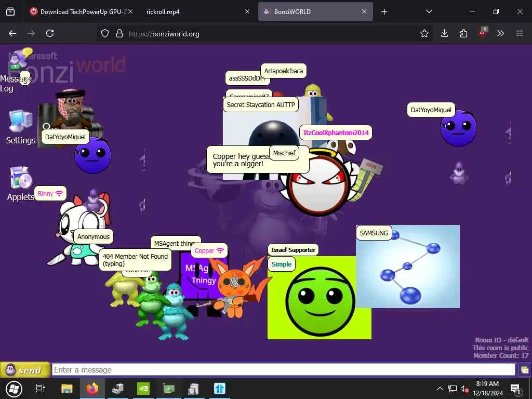532x399 pixels.
Task: Open the extensions puzzle icon
Action: click(463, 33)
